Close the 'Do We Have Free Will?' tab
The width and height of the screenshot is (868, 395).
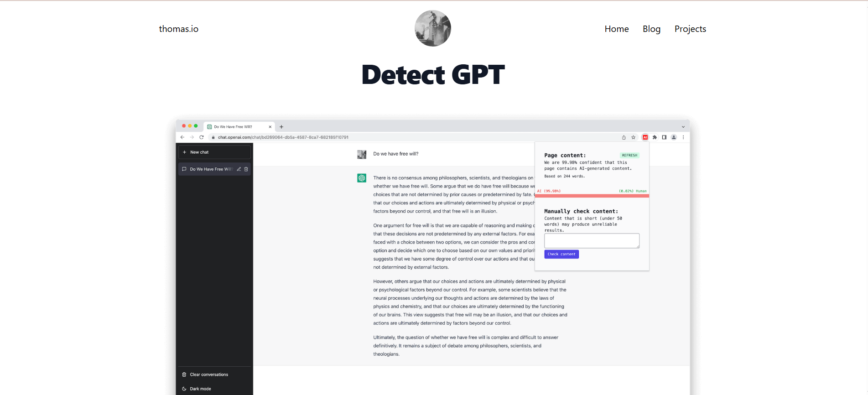pyautogui.click(x=270, y=127)
